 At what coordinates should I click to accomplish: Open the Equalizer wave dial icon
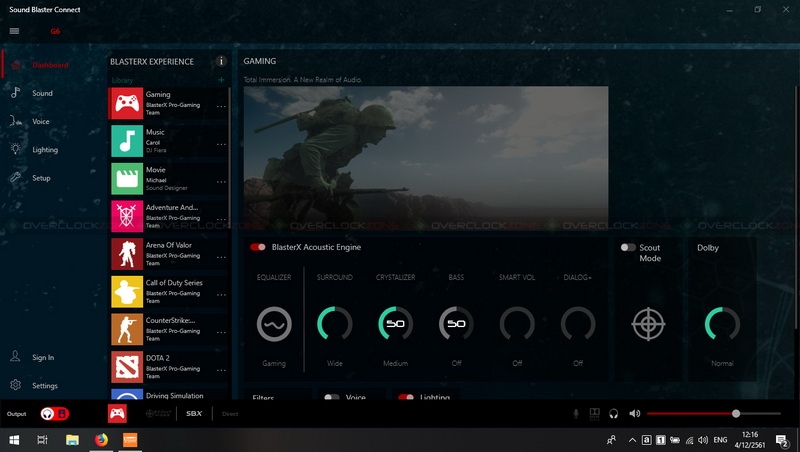click(x=274, y=324)
